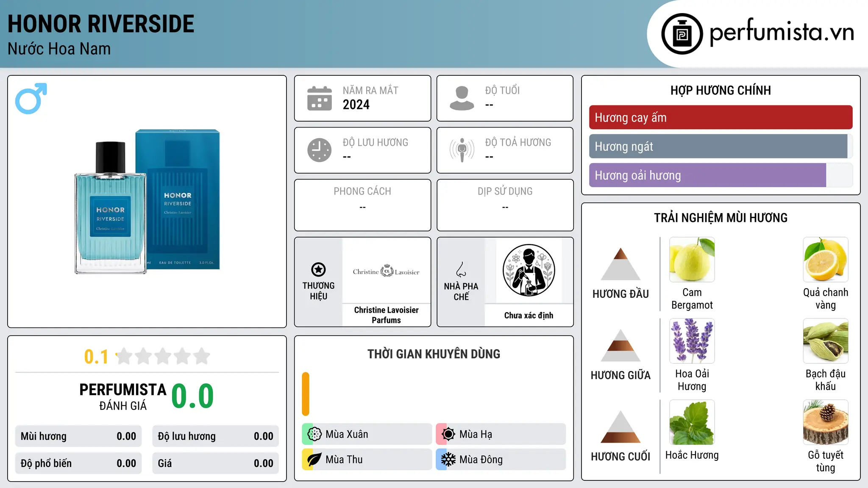
Task: Click the Christine Lavoisier brand logo
Action: [386, 271]
